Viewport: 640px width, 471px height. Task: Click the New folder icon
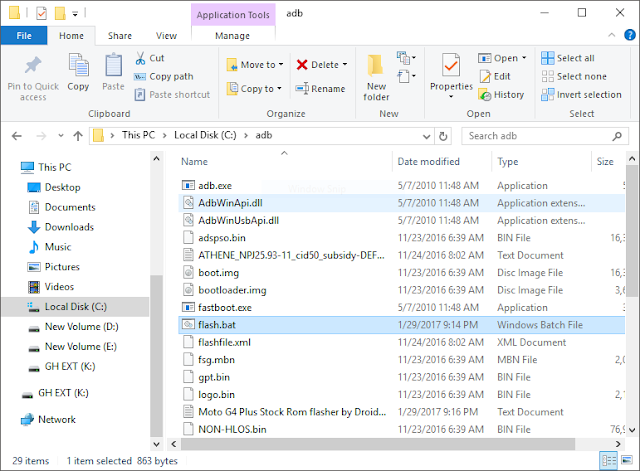[x=375, y=65]
